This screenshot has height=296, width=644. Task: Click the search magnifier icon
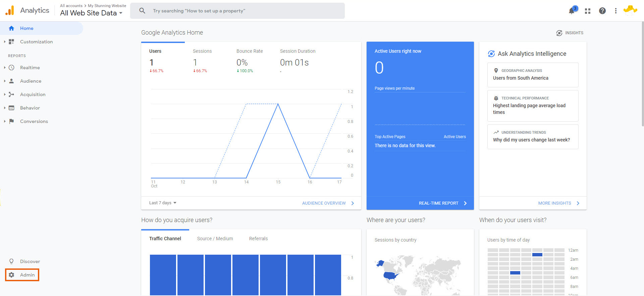point(142,11)
